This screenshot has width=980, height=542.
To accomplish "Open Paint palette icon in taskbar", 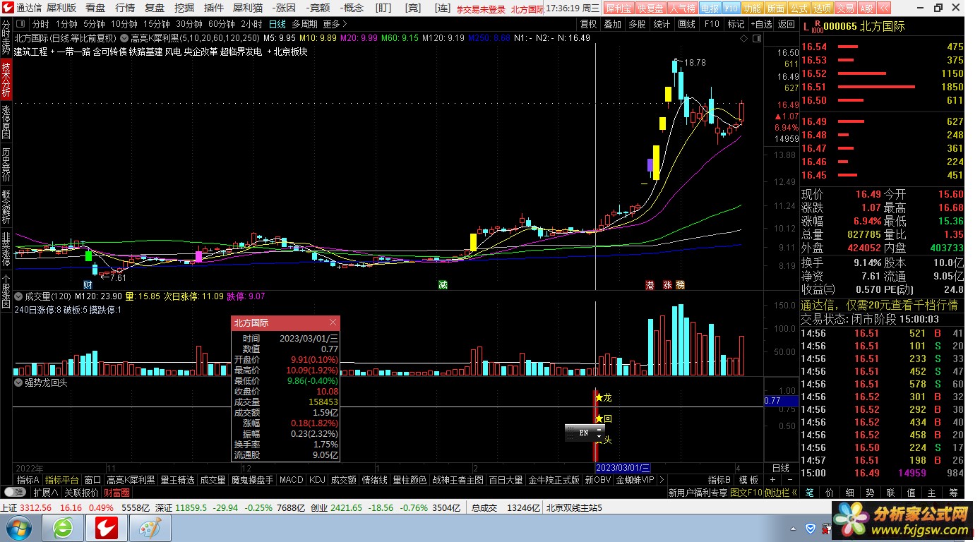I will point(150,528).
